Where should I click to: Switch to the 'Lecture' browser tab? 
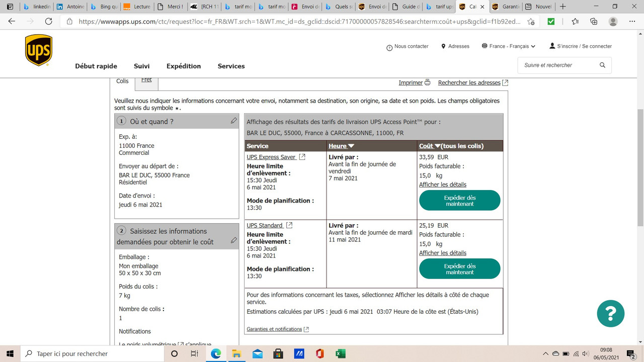point(137,7)
